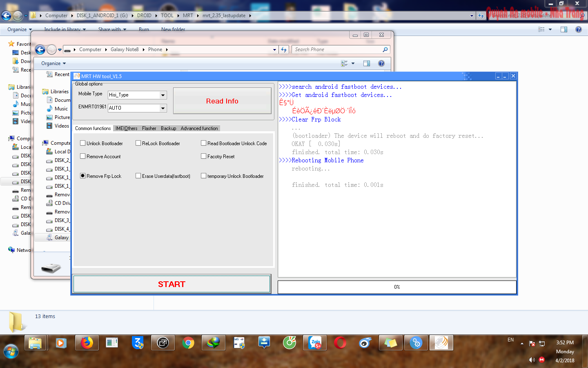Screen dimensions: 588x368
Task: Launch media player from taskbar
Action: [61, 343]
